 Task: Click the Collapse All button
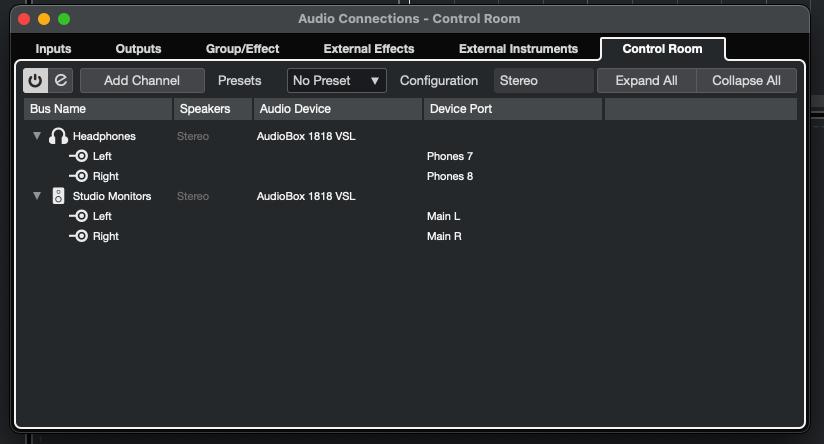[x=746, y=81]
